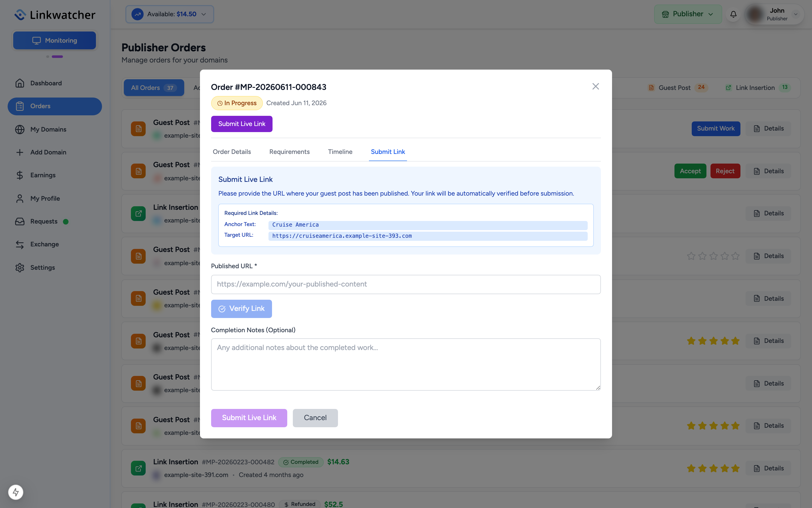This screenshot has width=812, height=508.
Task: Click the In Progress status badge
Action: 236,103
